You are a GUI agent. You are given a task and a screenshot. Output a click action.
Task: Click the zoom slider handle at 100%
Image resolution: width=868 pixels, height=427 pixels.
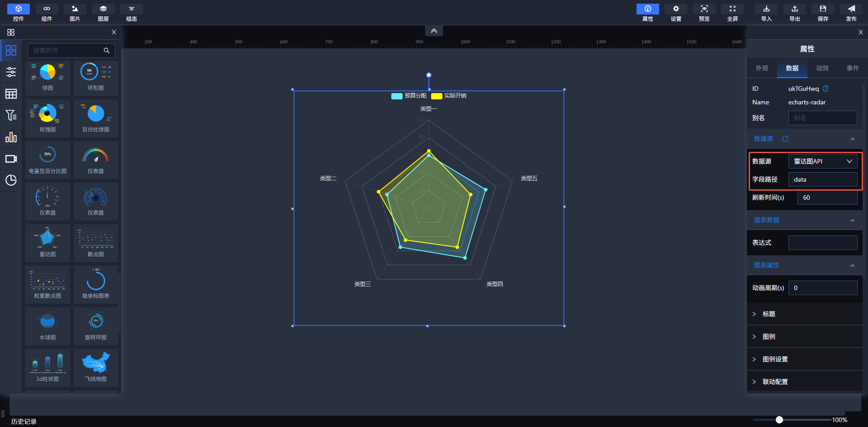point(779,420)
